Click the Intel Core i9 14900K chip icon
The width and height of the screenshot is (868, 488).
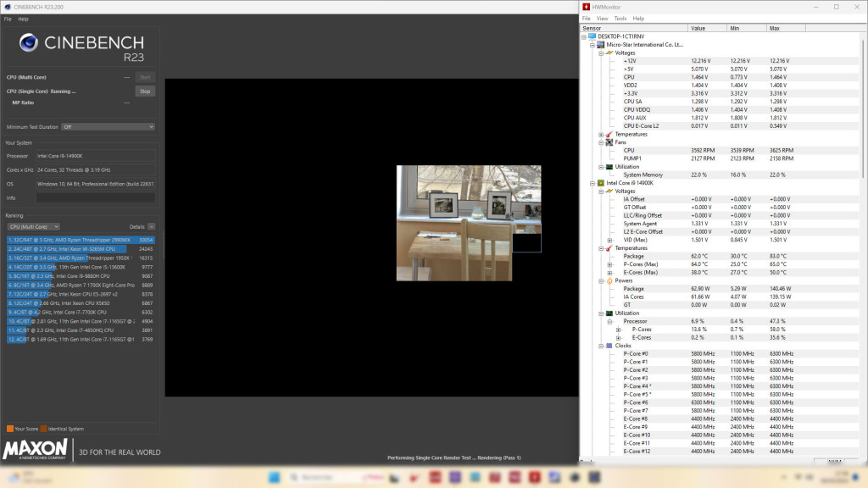pyautogui.click(x=601, y=182)
